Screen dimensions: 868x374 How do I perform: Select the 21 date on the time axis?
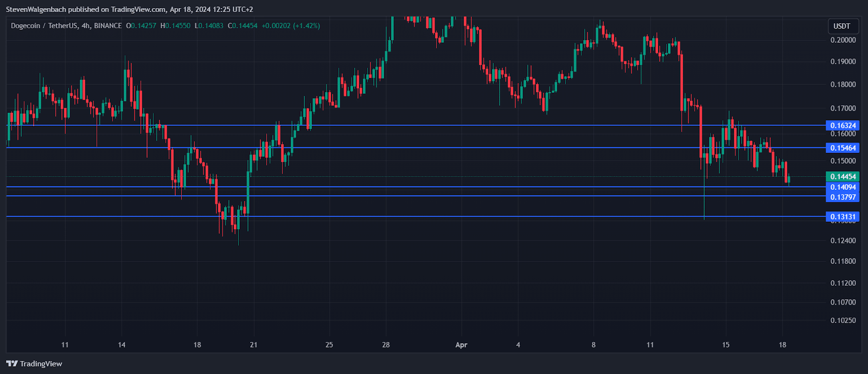coord(253,345)
